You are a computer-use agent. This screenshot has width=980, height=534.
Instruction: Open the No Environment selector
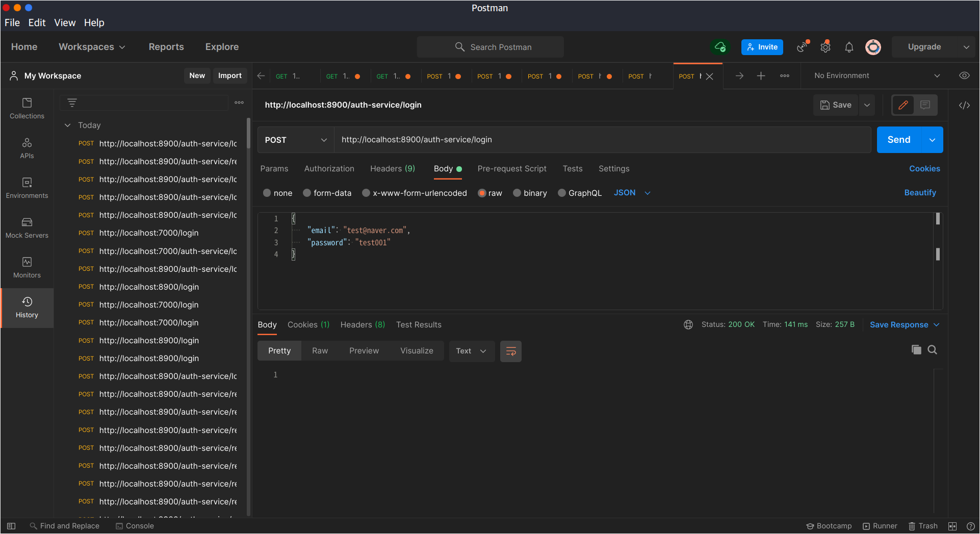876,75
